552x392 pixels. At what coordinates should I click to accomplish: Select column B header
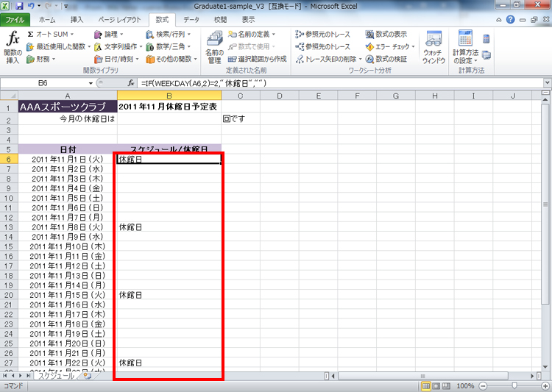tap(169, 96)
